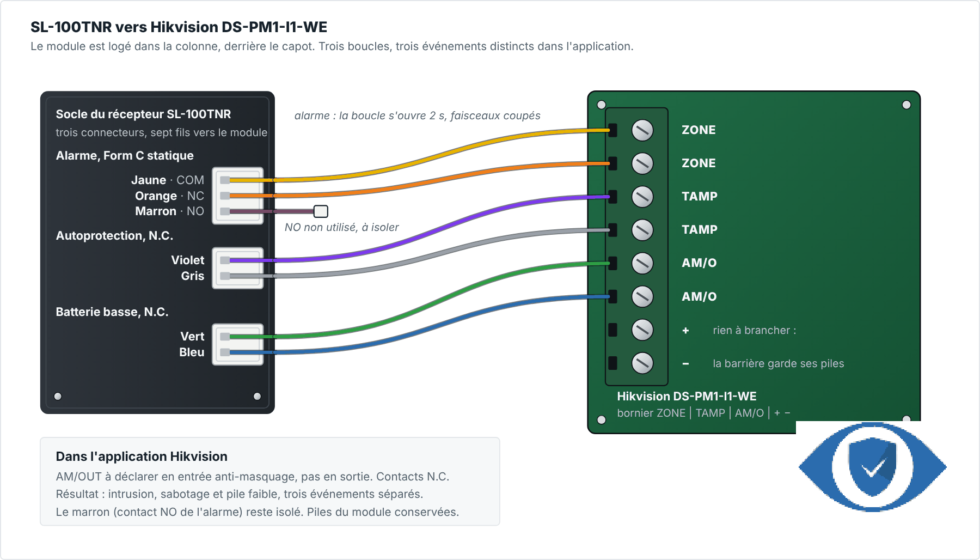Viewport: 980px width, 560px height.
Task: Click the "Orange · NC" wire label
Action: pyautogui.click(x=169, y=196)
